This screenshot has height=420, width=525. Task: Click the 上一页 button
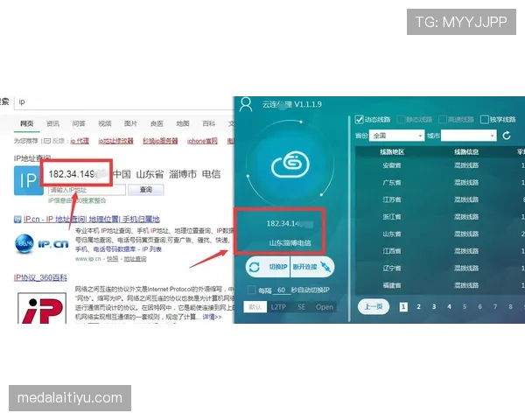point(374,306)
